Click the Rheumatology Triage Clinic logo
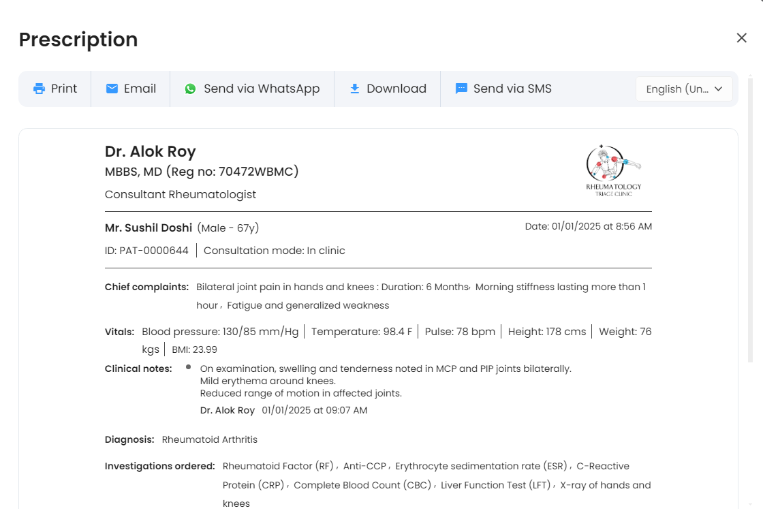The height and width of the screenshot is (532, 763). coord(613,170)
